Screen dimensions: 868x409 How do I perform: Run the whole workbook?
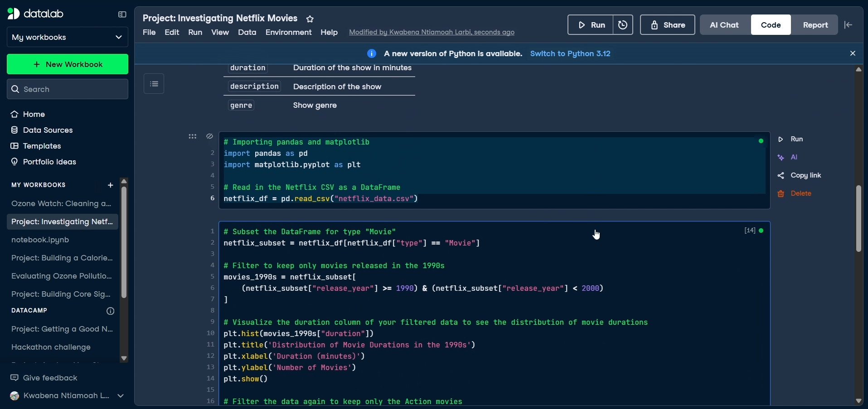591,25
